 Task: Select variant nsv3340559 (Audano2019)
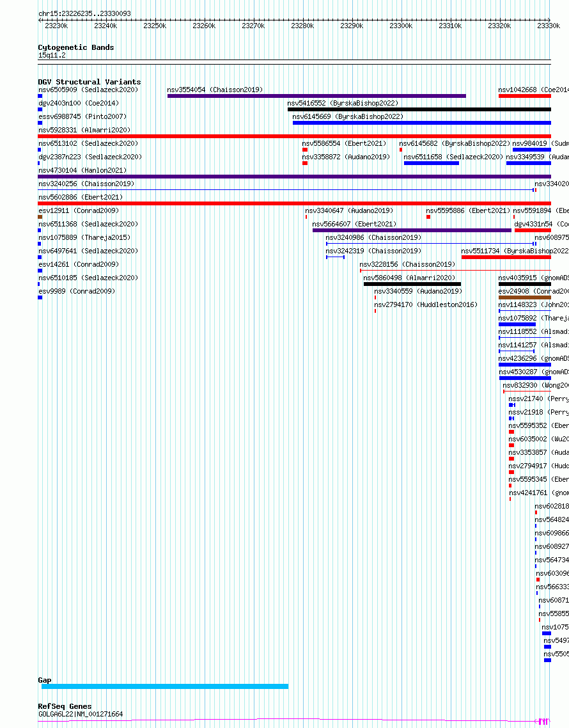click(x=418, y=292)
